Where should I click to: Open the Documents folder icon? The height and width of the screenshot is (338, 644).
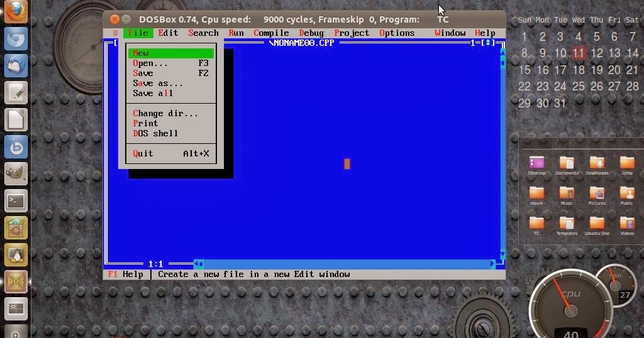click(x=567, y=166)
